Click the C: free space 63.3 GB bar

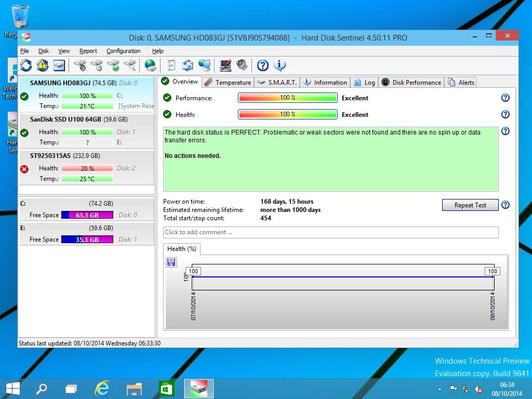(87, 215)
